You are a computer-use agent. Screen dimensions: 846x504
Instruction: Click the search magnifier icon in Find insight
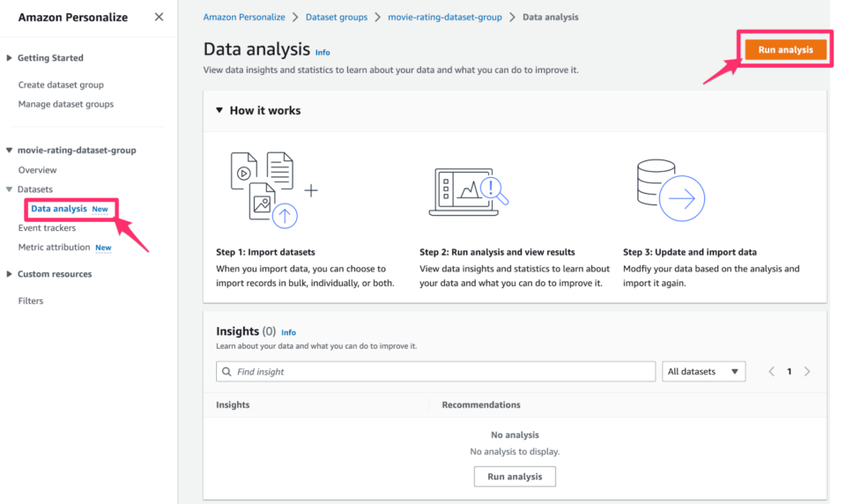tap(226, 372)
